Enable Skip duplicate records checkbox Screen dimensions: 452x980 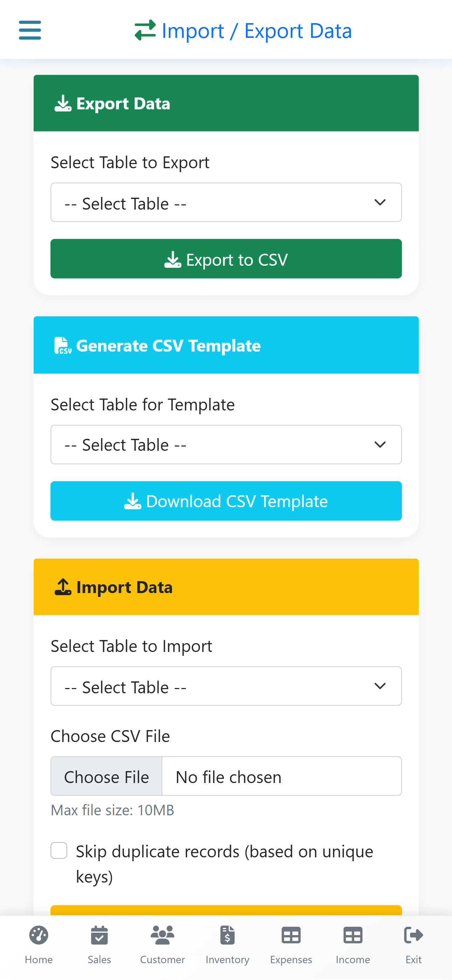click(x=59, y=850)
